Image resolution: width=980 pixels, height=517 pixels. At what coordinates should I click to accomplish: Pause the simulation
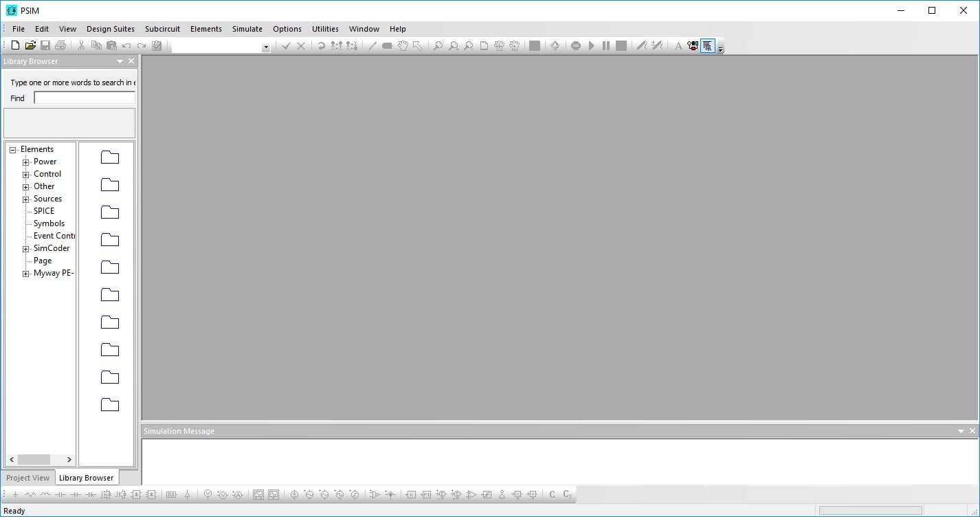coord(606,46)
